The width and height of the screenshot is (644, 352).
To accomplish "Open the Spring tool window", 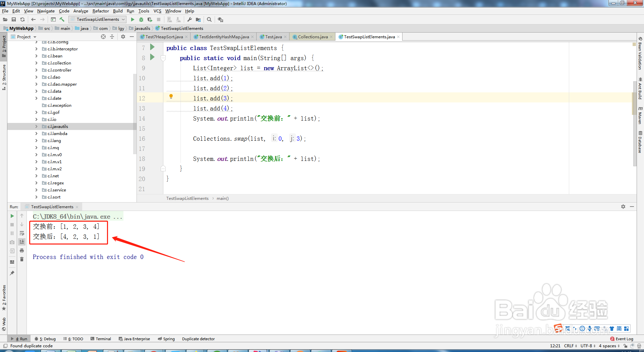I will click(x=166, y=339).
